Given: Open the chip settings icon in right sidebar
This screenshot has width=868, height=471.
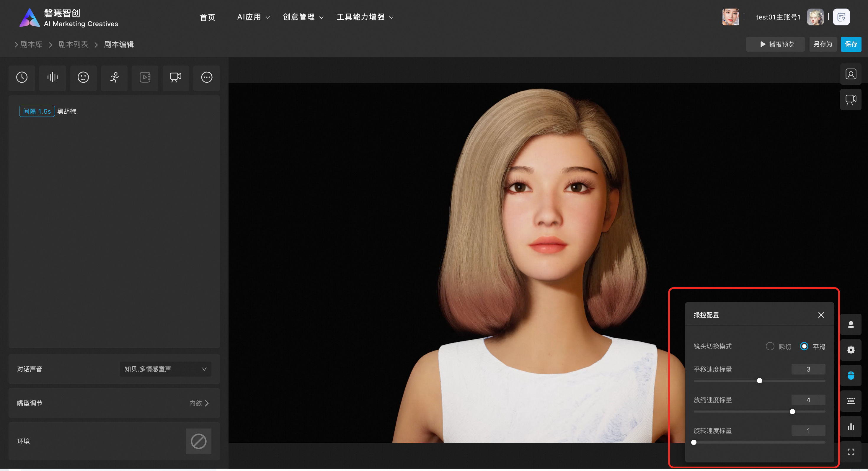Looking at the screenshot, I should (851, 350).
